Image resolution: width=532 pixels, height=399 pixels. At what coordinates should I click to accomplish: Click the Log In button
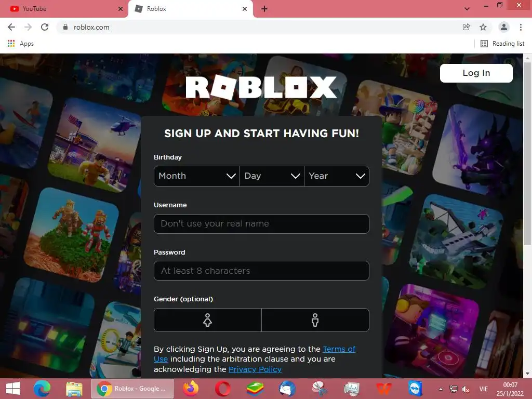pos(476,73)
